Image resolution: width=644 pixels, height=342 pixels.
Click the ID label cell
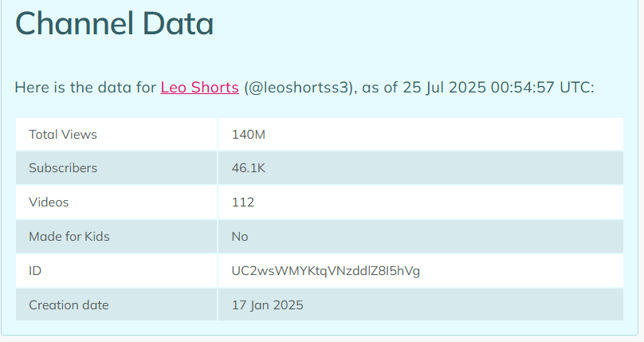point(116,270)
